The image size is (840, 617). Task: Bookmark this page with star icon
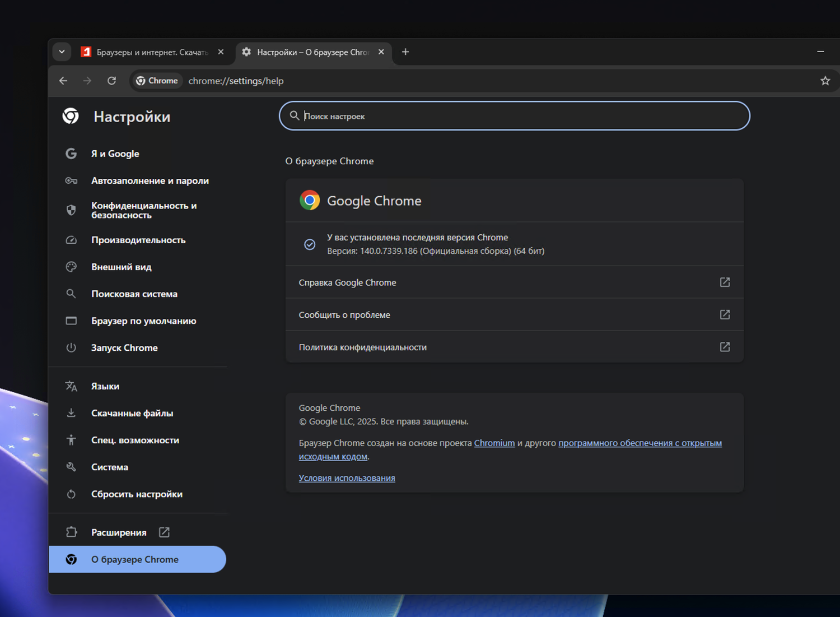click(825, 81)
